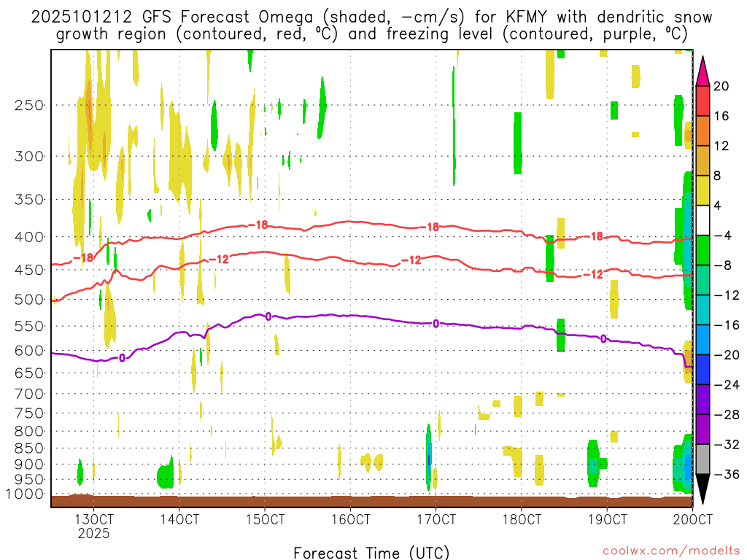This screenshot has width=747, height=560.
Task: Click the 180CT time axis label
Action: tap(522, 519)
